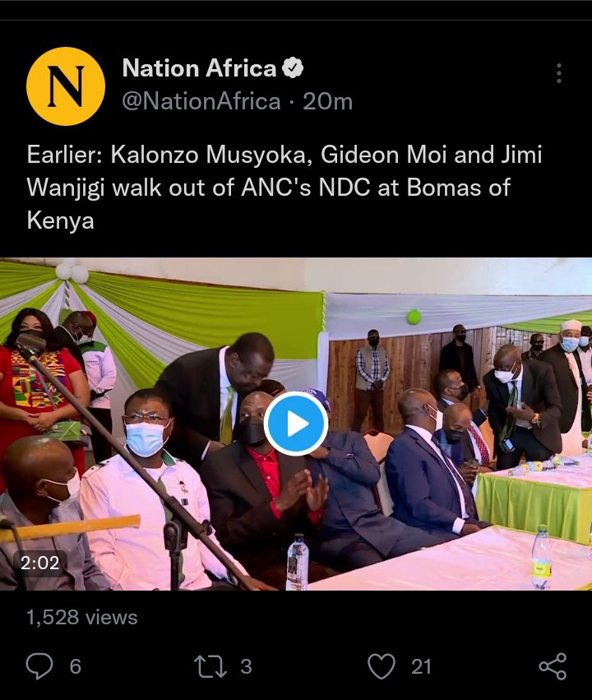Click the tweet text about Kalonzo Musyoka

pyautogui.click(x=284, y=188)
